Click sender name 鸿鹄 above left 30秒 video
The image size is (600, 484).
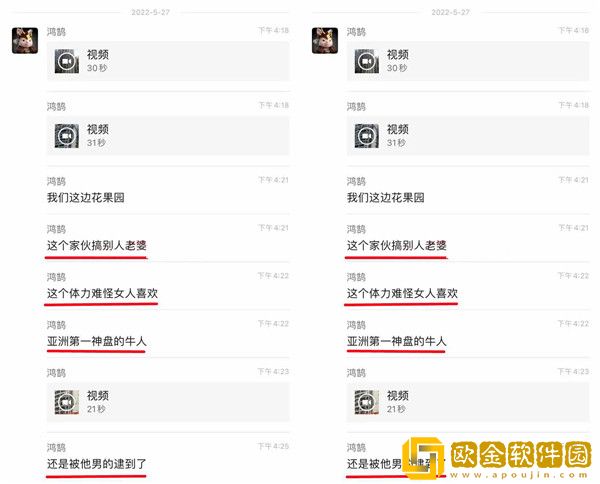point(56,32)
